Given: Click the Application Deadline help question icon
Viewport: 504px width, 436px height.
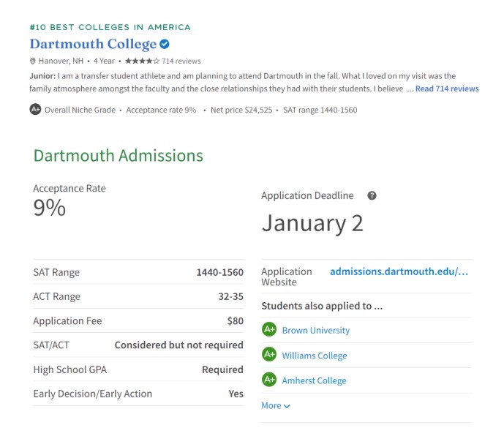Looking at the screenshot, I should [x=372, y=195].
